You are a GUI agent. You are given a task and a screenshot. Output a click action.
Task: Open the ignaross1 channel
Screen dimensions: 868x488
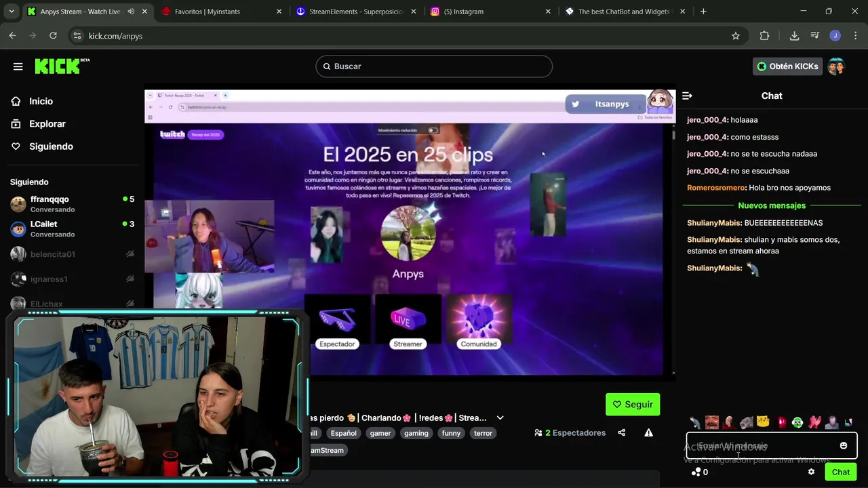pyautogui.click(x=72, y=279)
